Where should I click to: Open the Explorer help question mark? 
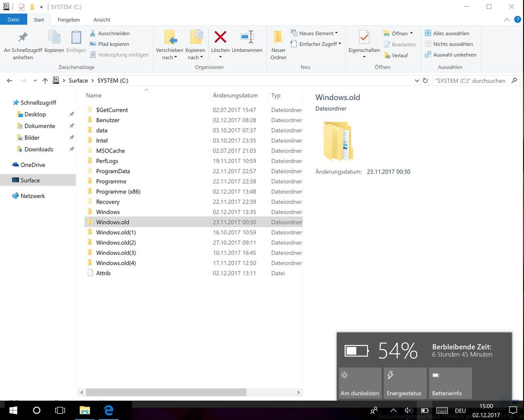pyautogui.click(x=517, y=19)
